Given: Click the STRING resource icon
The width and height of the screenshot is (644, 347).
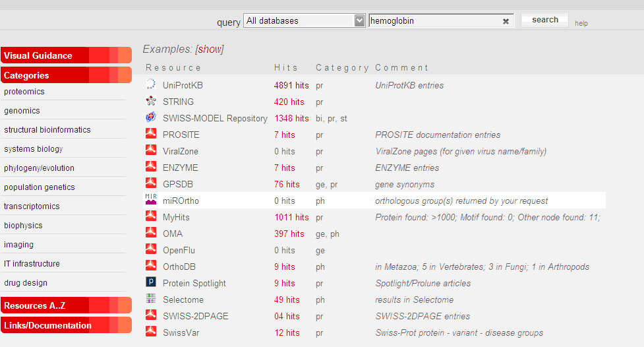Looking at the screenshot, I should coord(151,101).
